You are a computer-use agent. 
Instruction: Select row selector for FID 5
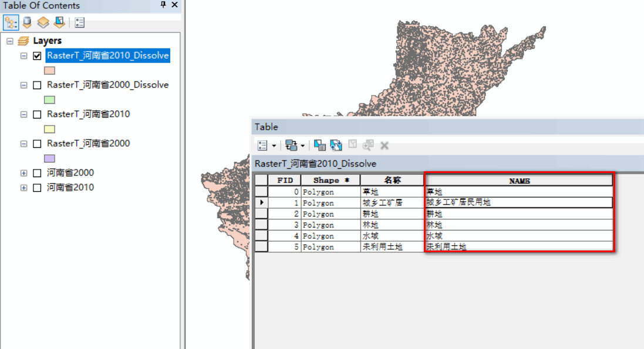tap(261, 246)
